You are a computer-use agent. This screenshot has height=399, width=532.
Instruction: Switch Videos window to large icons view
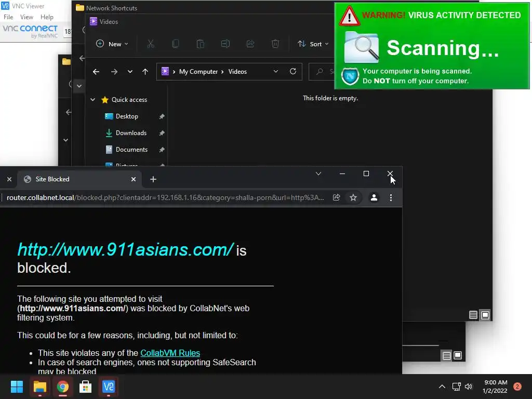[485, 315]
